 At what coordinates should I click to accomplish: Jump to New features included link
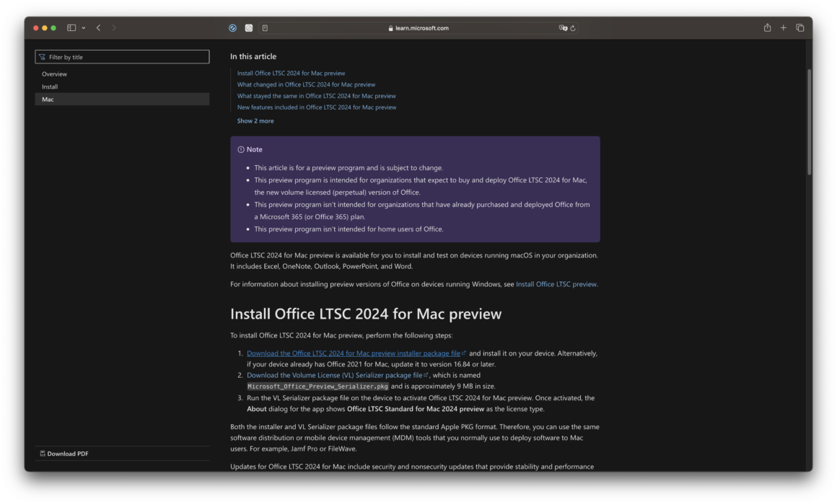317,107
